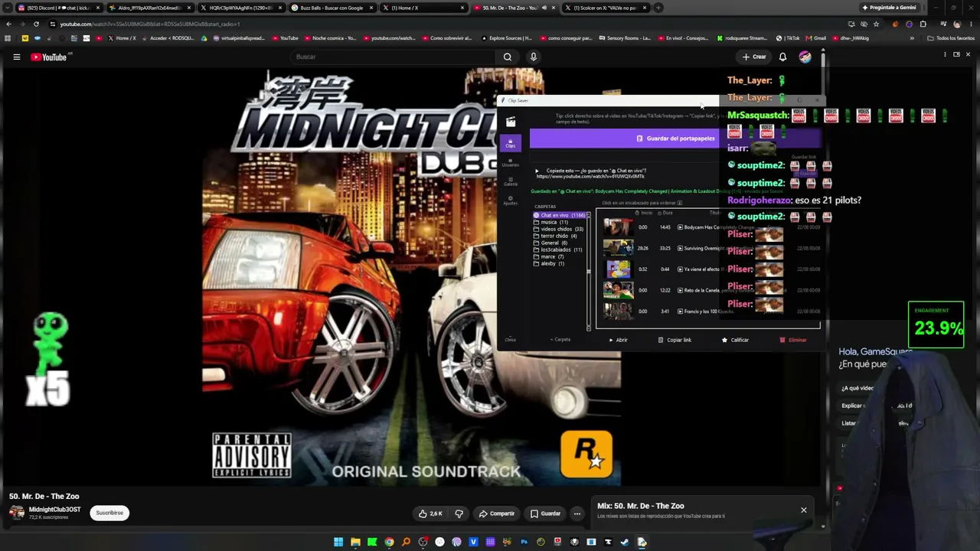Select the Clips section in Clip Saver
Image resolution: width=980 pixels, height=551 pixels.
(x=510, y=143)
